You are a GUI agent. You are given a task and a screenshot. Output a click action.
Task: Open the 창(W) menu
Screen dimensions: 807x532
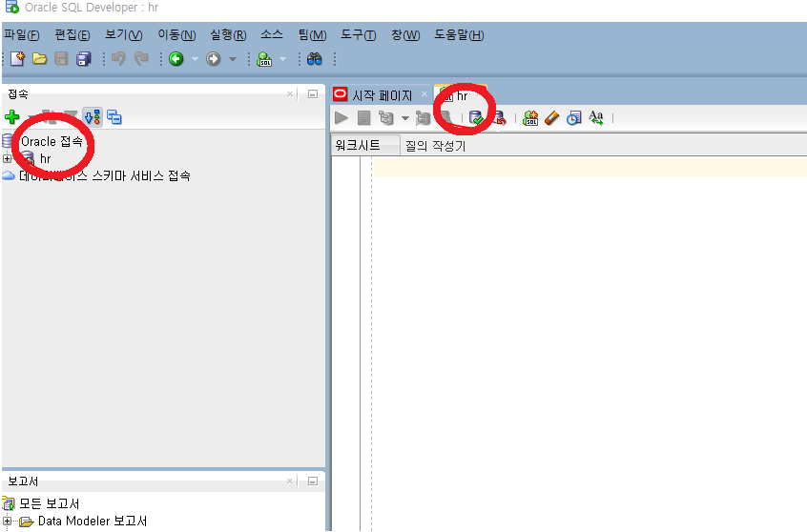(405, 35)
